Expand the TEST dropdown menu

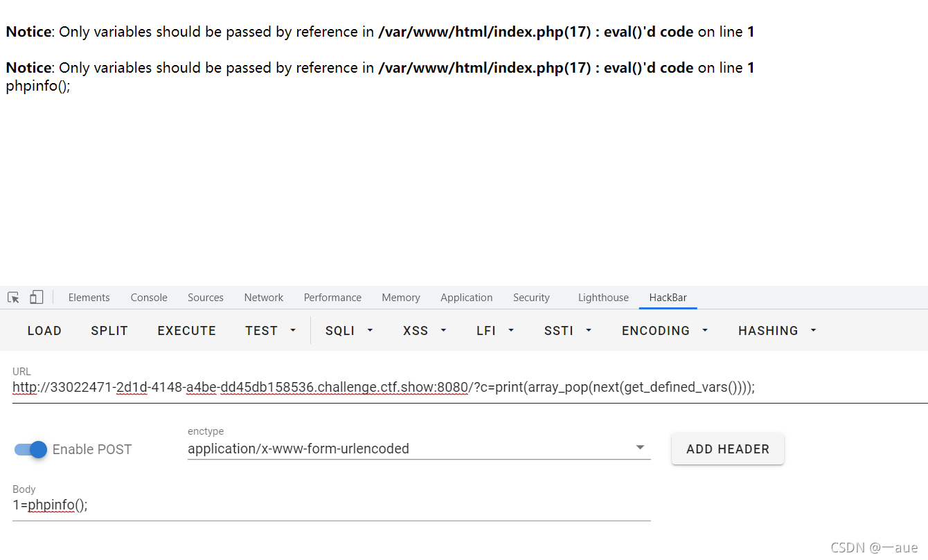pyautogui.click(x=271, y=331)
